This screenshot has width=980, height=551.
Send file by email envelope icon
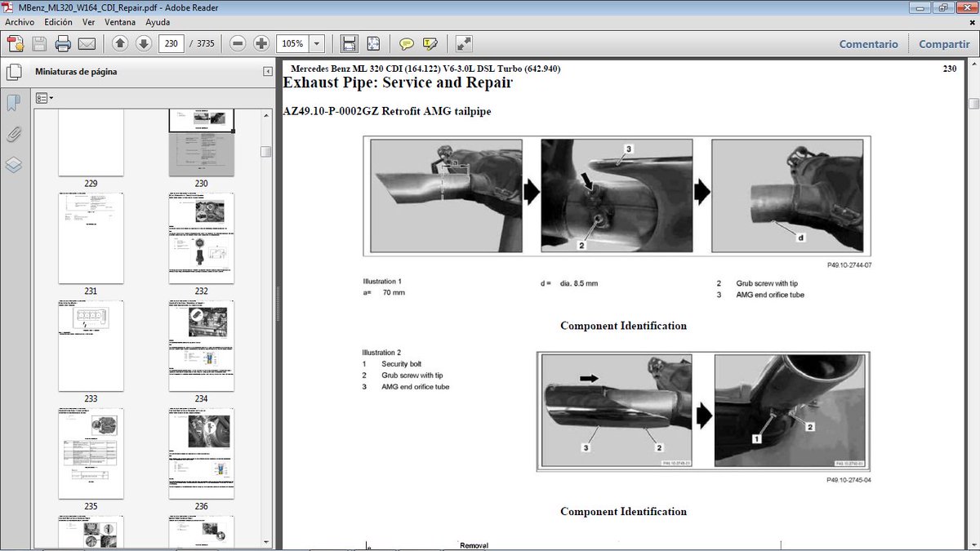(87, 44)
